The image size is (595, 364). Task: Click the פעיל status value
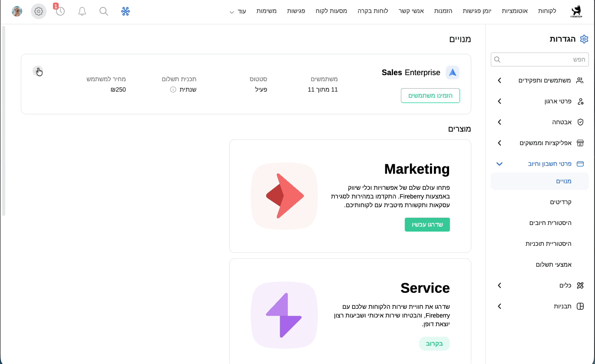point(261,89)
